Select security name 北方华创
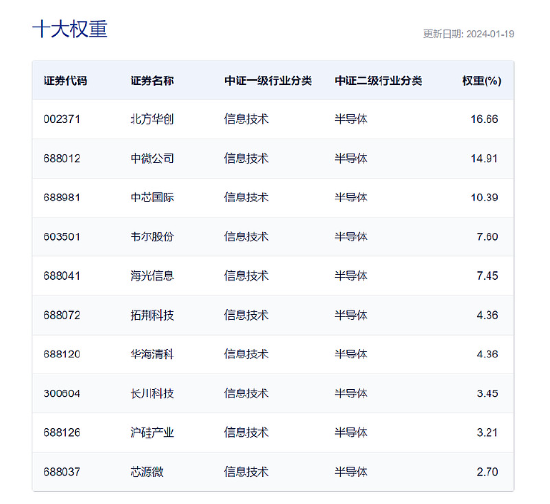 (152, 119)
